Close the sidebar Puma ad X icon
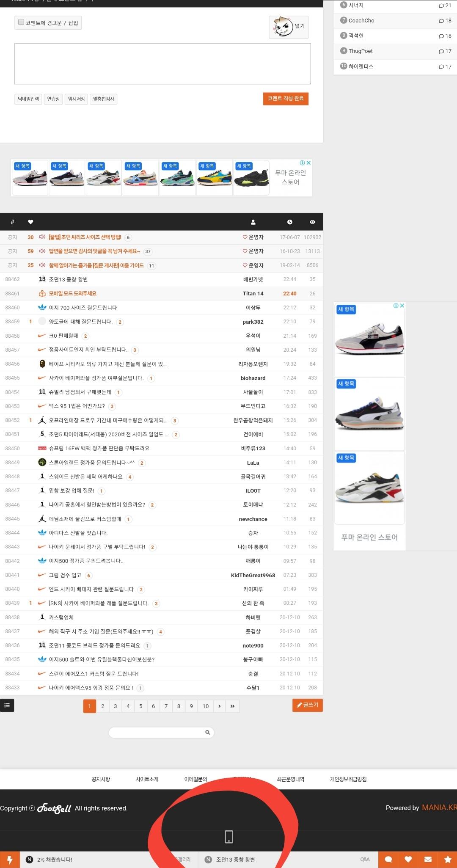 [402, 306]
